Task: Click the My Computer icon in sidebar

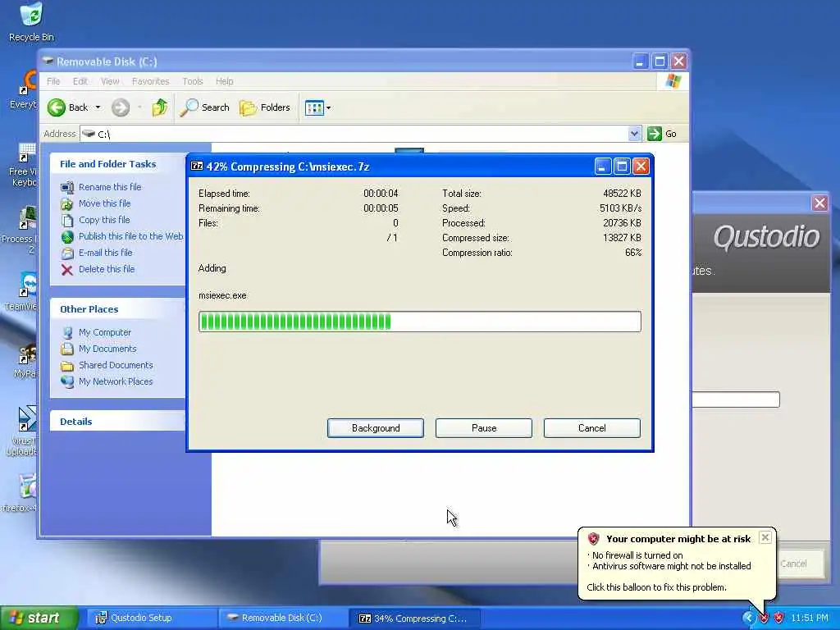Action: point(67,333)
